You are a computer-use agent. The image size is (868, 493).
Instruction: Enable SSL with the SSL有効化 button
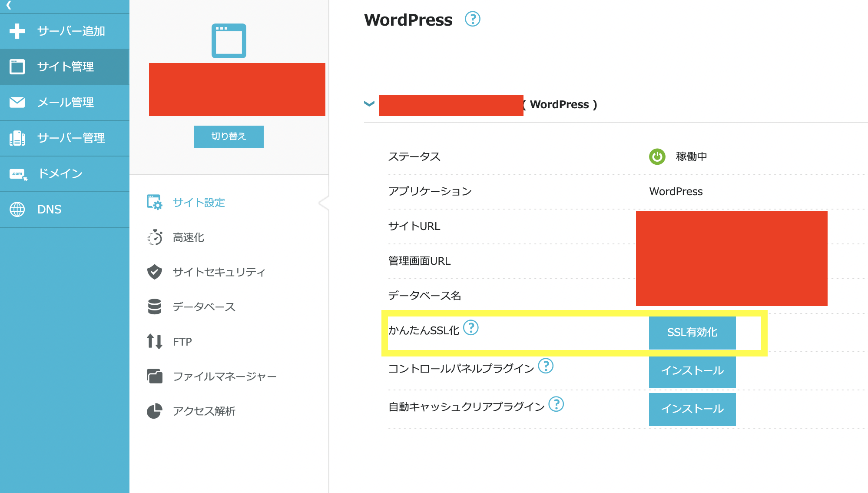pos(692,333)
